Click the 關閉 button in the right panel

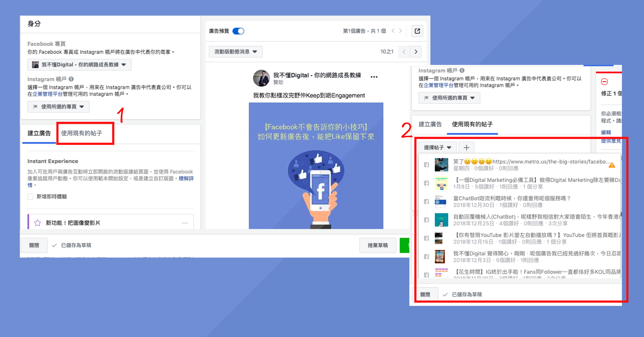coord(425,294)
